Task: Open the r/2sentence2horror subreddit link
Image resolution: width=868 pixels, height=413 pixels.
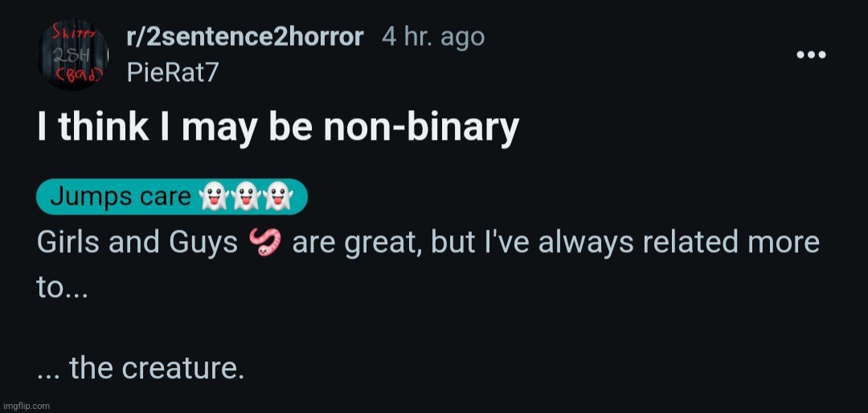Action: click(x=245, y=37)
